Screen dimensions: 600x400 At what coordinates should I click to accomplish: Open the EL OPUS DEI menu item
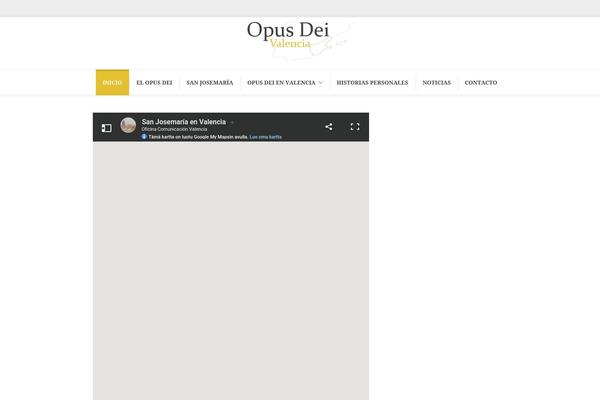coord(154,82)
